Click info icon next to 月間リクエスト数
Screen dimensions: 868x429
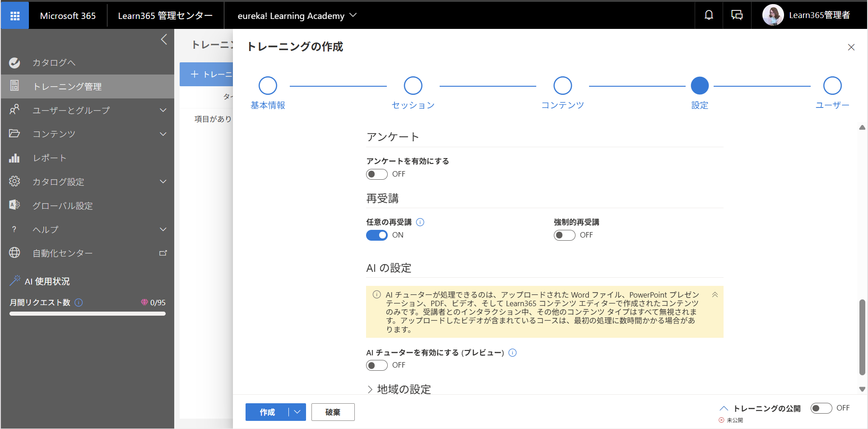[79, 303]
